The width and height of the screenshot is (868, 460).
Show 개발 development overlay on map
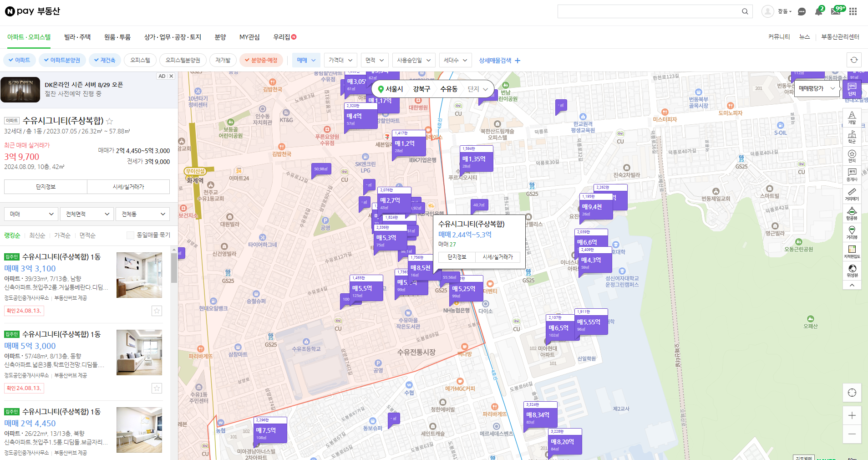852,118
